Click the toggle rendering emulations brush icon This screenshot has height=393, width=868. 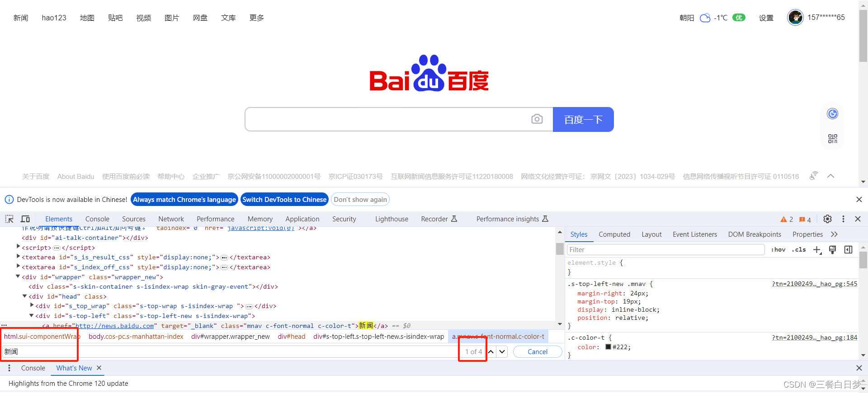[x=832, y=250]
